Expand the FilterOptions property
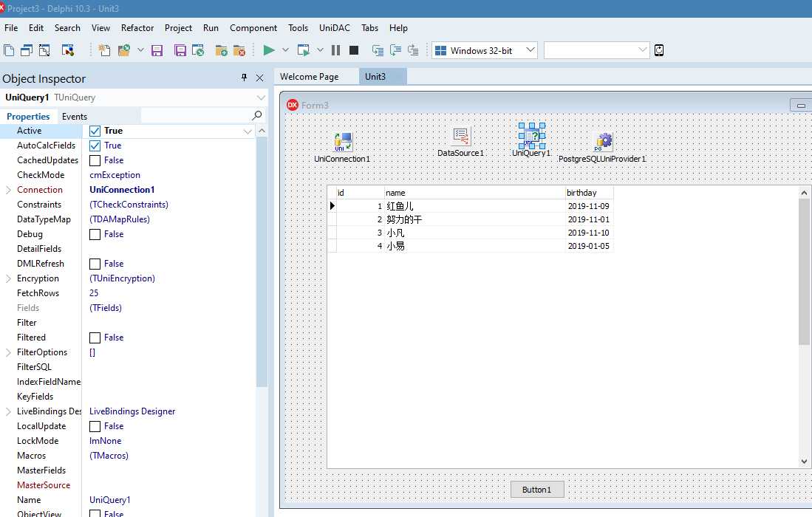This screenshot has height=517, width=812. coord(8,352)
